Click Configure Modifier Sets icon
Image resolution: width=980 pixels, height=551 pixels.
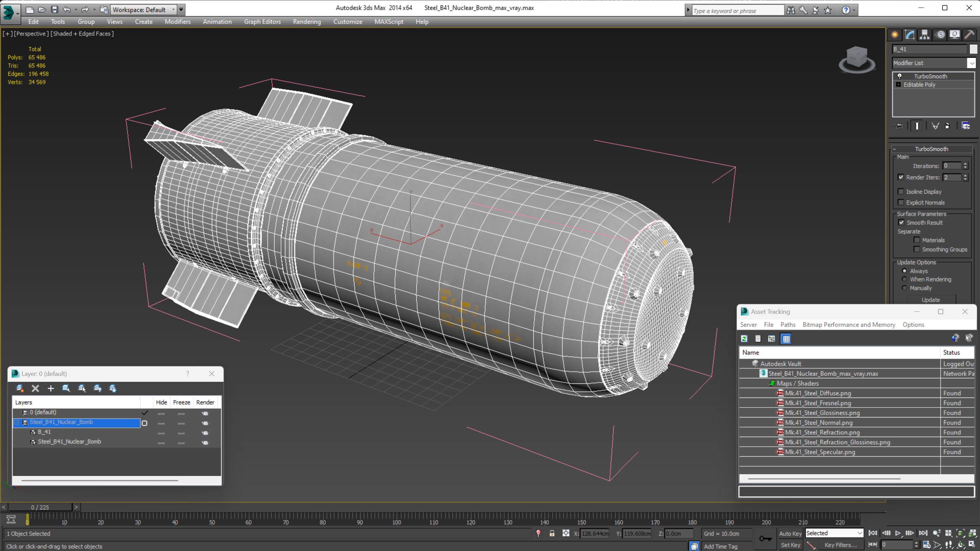point(966,126)
